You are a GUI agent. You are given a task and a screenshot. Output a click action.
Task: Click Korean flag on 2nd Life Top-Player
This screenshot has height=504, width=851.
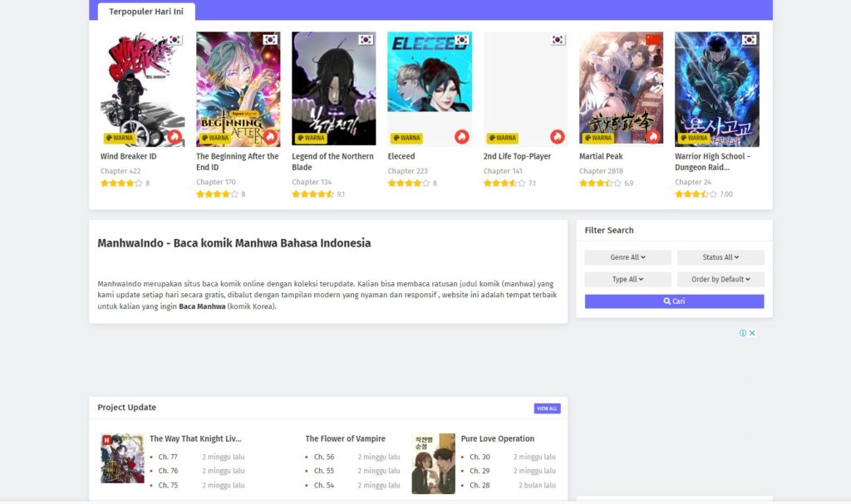[558, 40]
